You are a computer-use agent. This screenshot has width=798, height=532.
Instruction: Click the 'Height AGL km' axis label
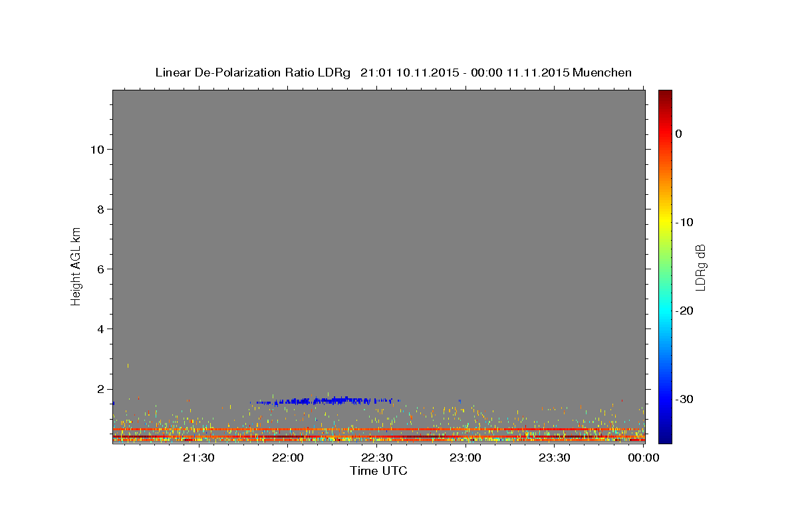click(76, 266)
